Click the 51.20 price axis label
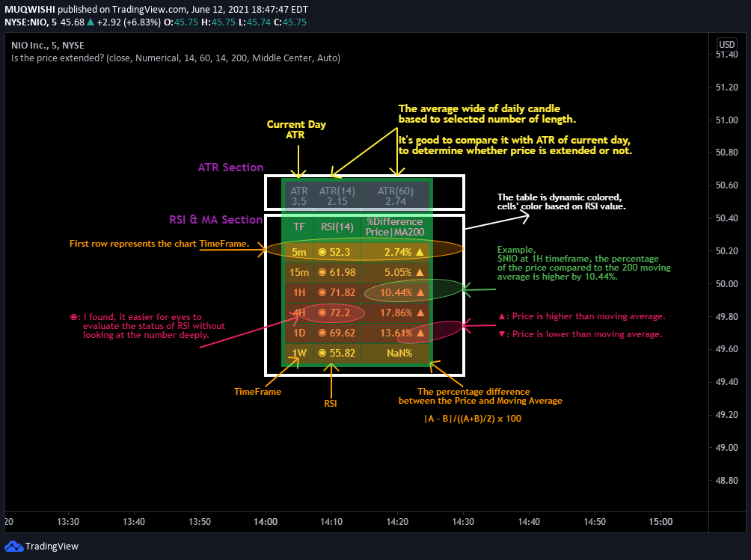 click(x=726, y=87)
